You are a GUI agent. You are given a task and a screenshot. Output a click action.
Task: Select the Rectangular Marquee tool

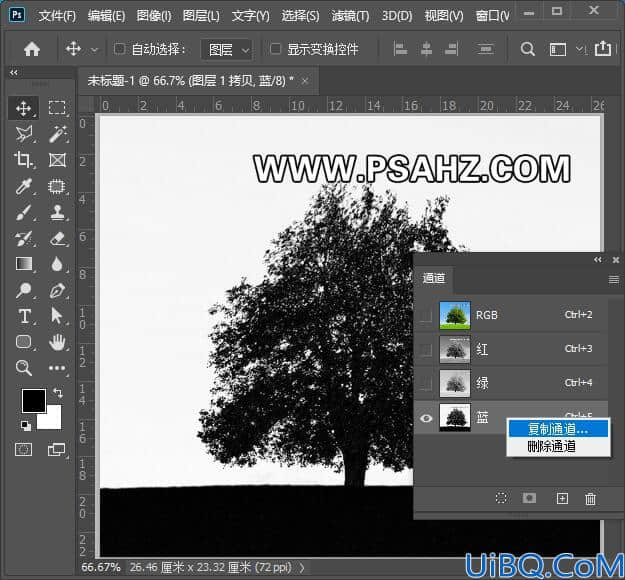coord(57,108)
